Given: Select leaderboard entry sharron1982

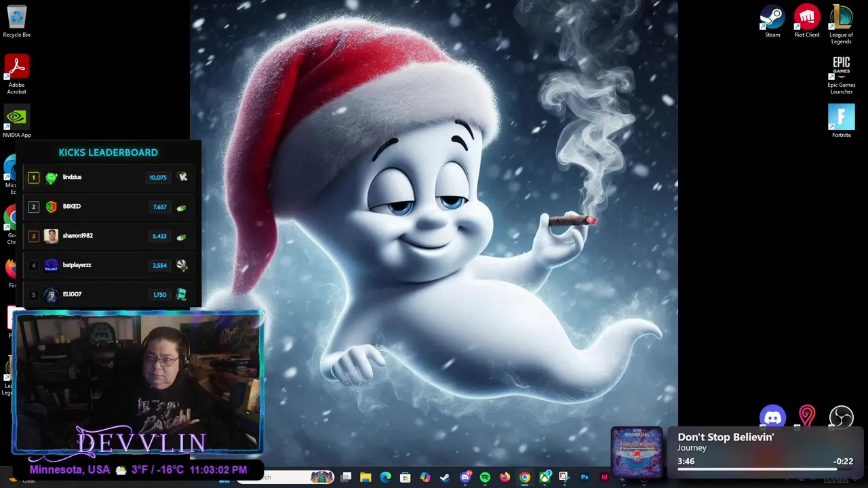Looking at the screenshot, I should click(x=108, y=236).
